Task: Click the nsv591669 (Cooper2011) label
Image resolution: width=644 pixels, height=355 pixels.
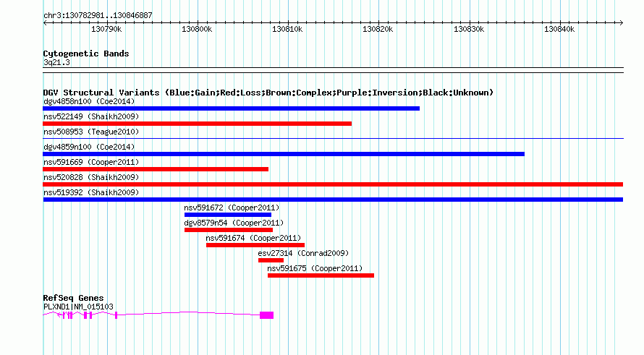Action: point(91,162)
